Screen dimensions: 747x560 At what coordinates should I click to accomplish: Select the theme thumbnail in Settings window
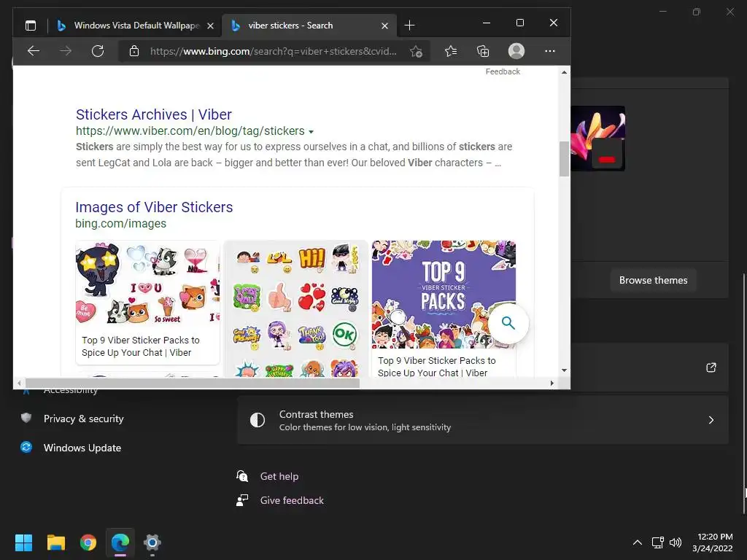[x=598, y=139]
